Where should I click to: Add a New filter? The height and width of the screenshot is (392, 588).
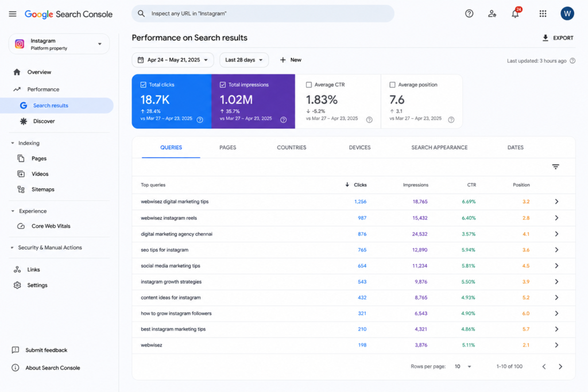[291, 60]
